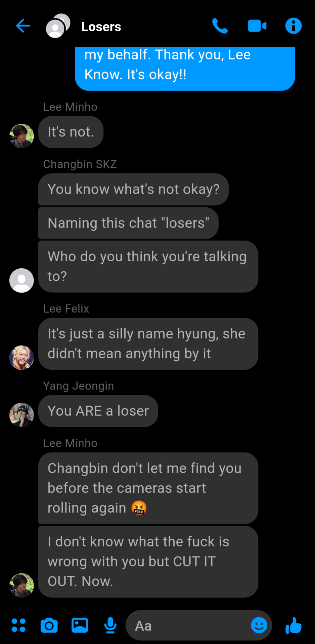Open photo gallery picker icon
315x644 pixels.
[x=80, y=625]
